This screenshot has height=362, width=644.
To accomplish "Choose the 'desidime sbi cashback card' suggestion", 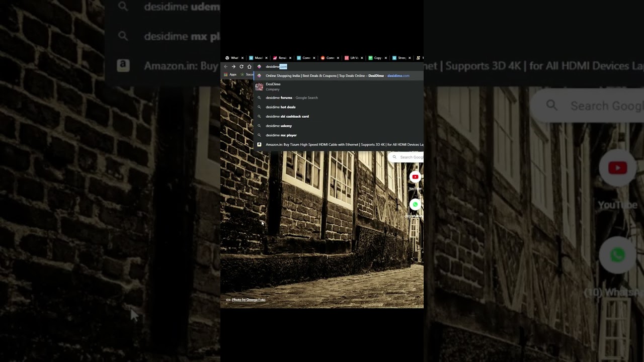I will click(339, 116).
